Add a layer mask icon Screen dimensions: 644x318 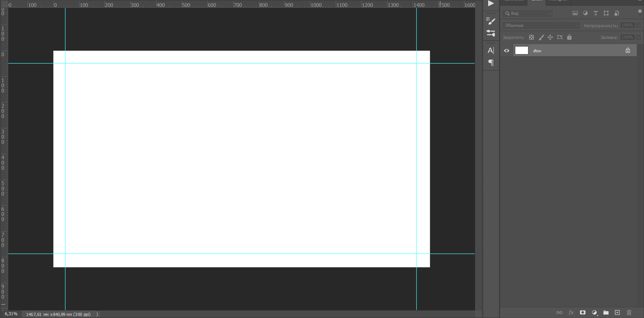coord(582,312)
